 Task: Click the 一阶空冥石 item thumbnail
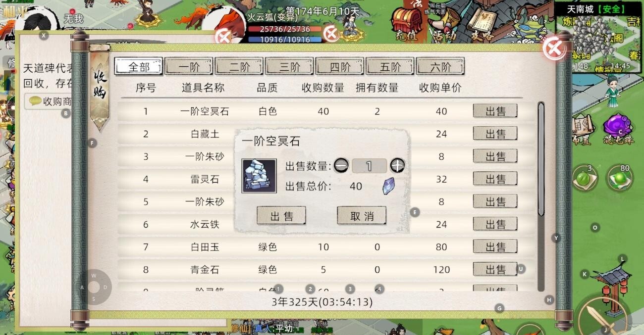point(259,176)
